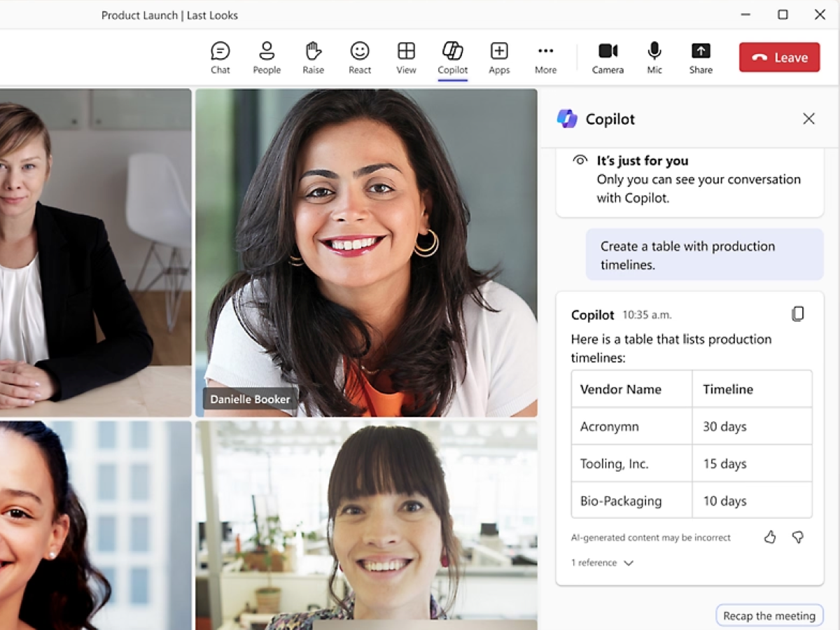Toggle the Camera on or off

[x=608, y=57]
